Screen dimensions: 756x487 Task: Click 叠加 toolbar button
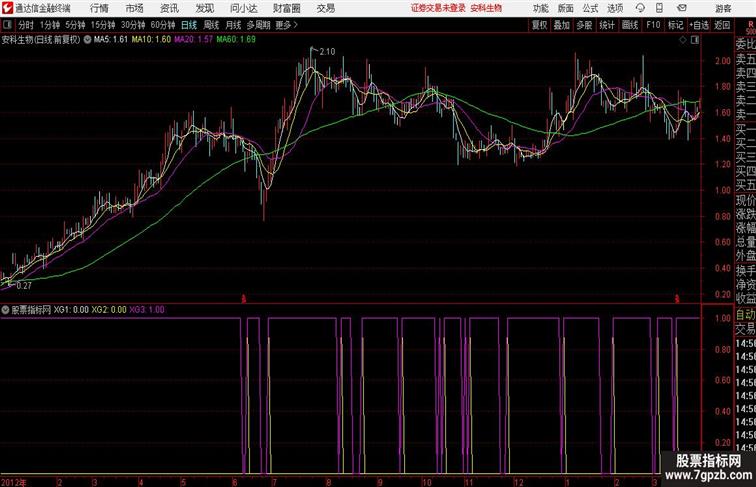point(562,25)
